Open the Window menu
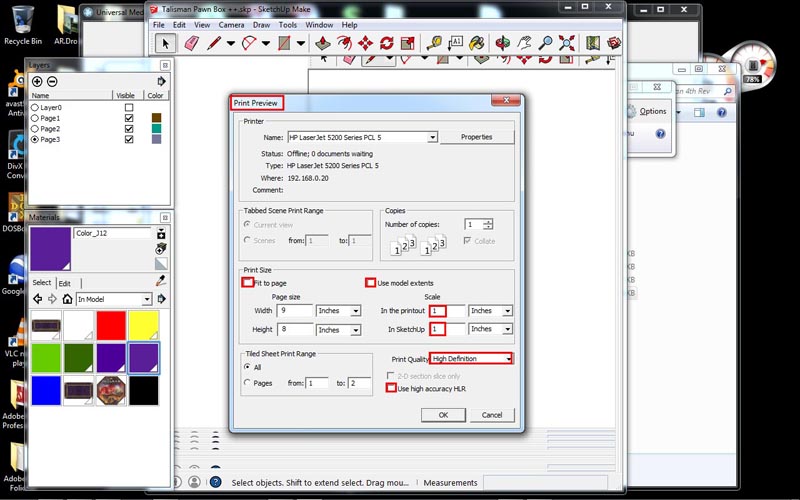This screenshot has width=800, height=500. (319, 24)
